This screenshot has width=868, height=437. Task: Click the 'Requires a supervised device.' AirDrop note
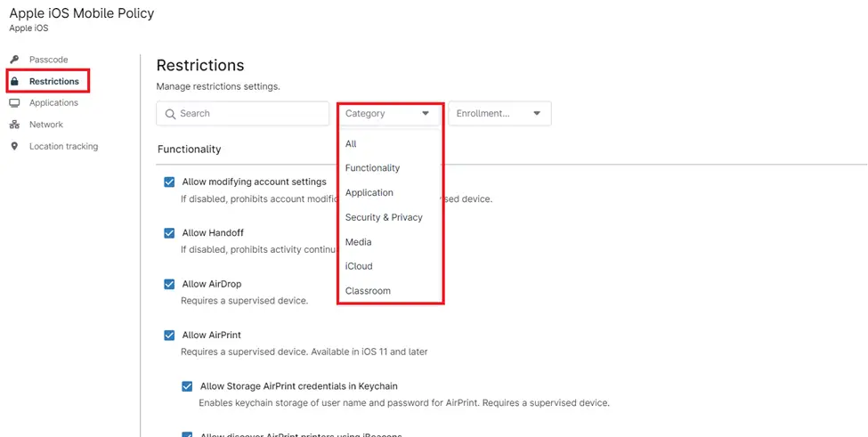244,301
